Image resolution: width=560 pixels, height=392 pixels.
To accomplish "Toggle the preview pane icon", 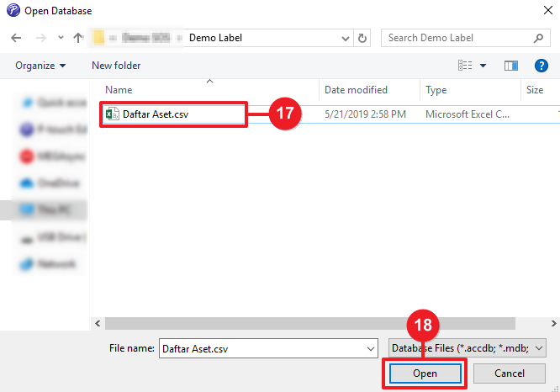I will point(510,66).
